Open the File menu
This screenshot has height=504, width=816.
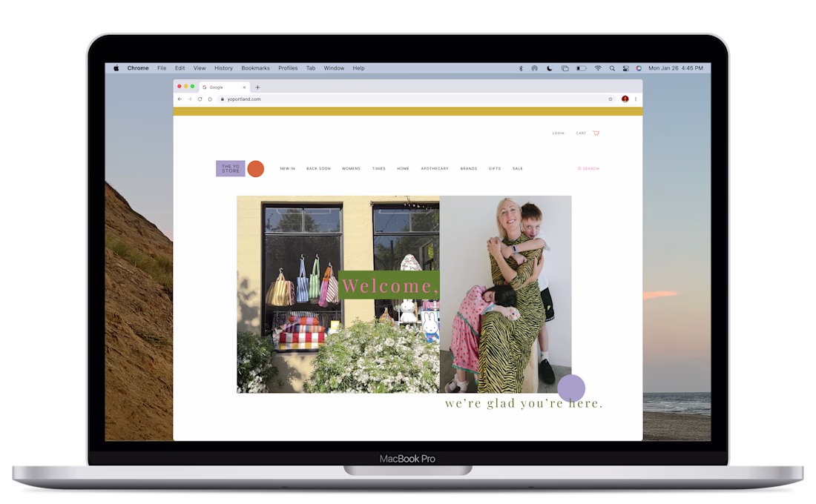click(162, 68)
